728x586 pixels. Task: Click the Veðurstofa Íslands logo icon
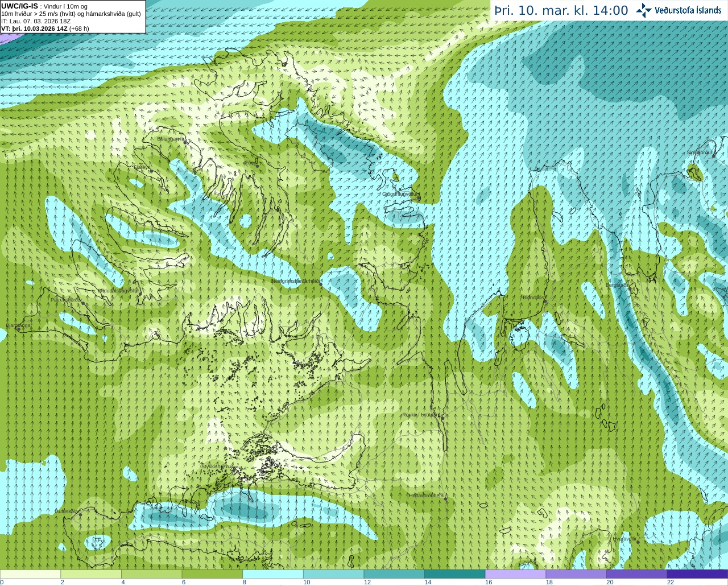[x=644, y=10]
